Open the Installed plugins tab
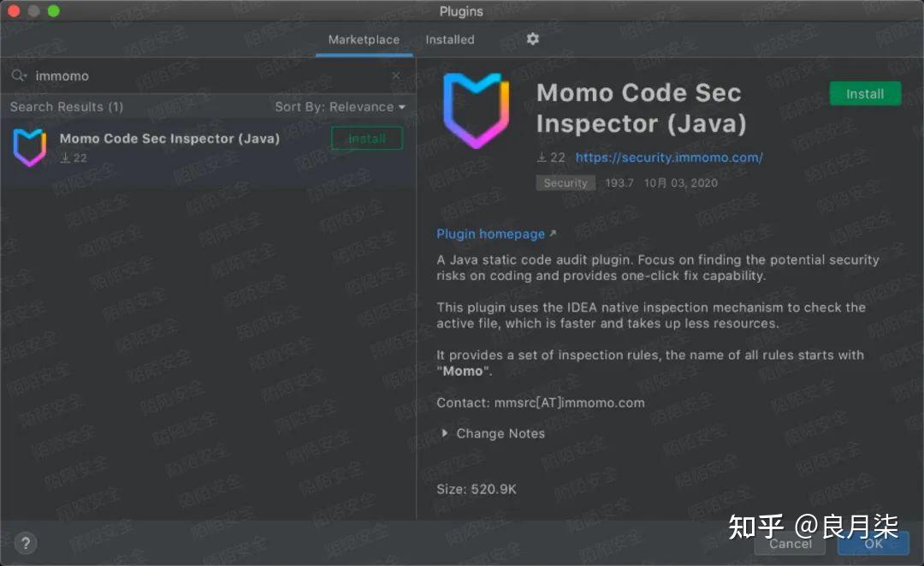 click(450, 39)
